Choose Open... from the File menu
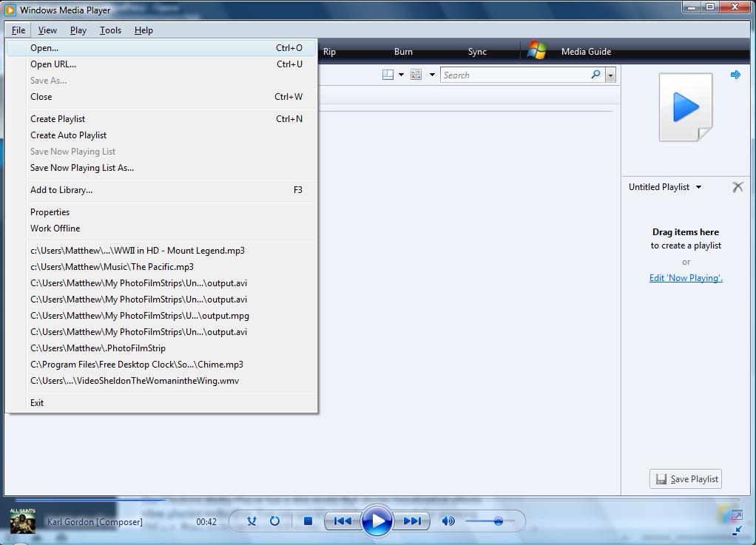This screenshot has width=756, height=545. pos(161,48)
